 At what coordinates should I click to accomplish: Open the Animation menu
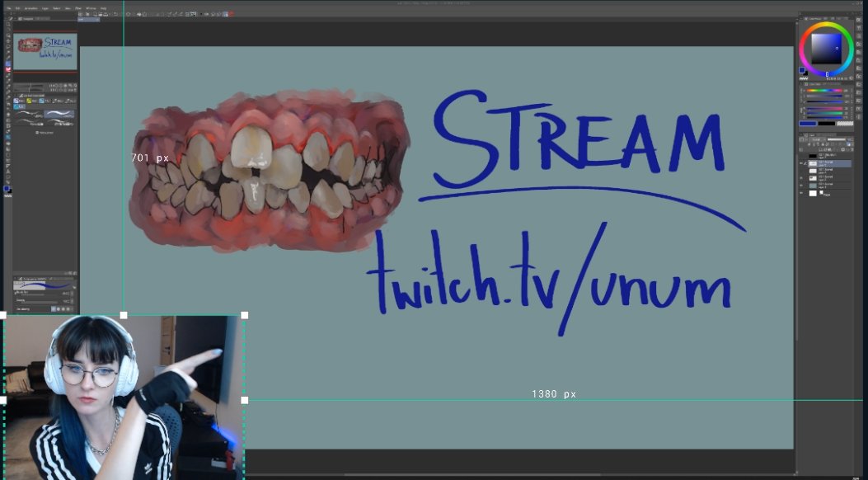click(31, 8)
